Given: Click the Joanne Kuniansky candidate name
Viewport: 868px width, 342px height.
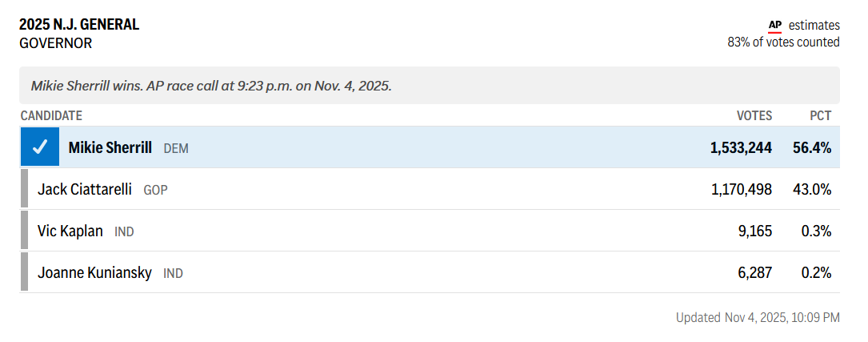Looking at the screenshot, I should [94, 273].
